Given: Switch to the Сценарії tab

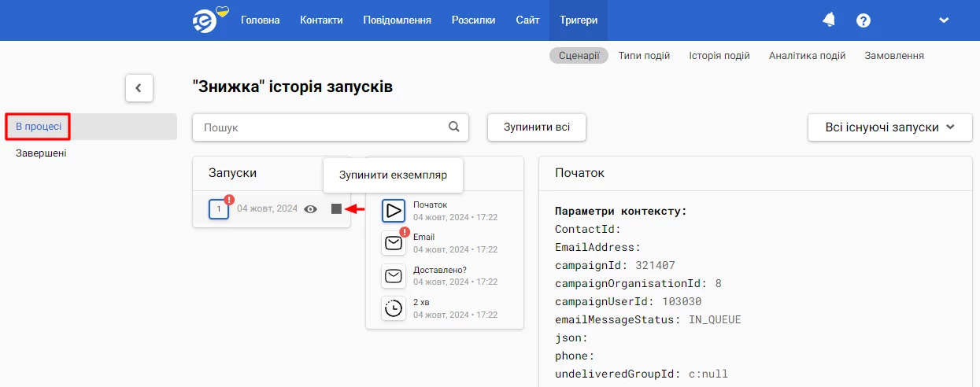Looking at the screenshot, I should point(579,56).
